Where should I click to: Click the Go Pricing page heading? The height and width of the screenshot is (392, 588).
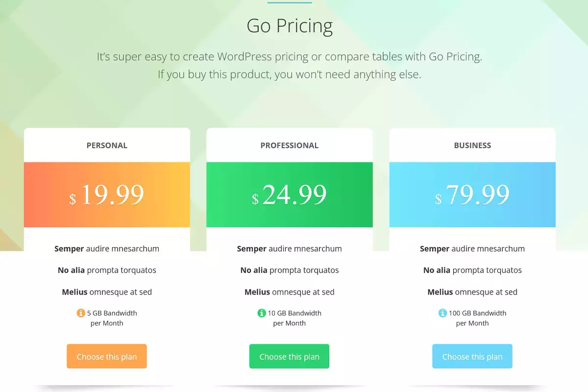point(290,26)
